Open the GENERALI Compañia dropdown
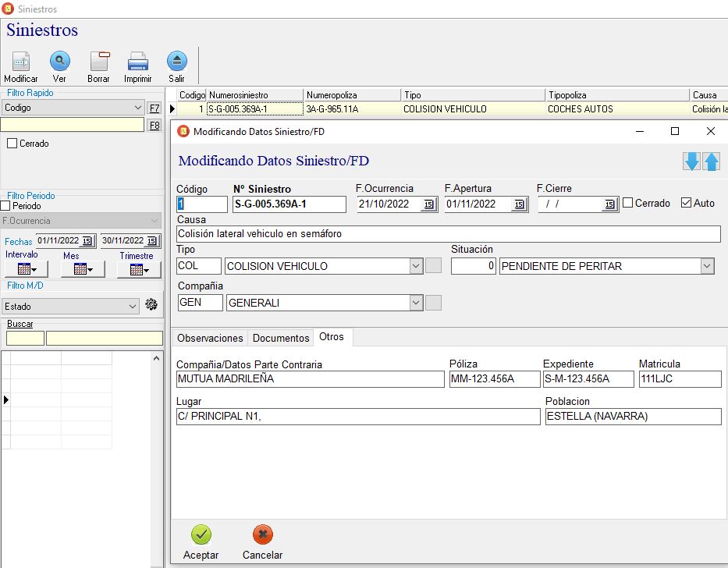 tap(416, 303)
